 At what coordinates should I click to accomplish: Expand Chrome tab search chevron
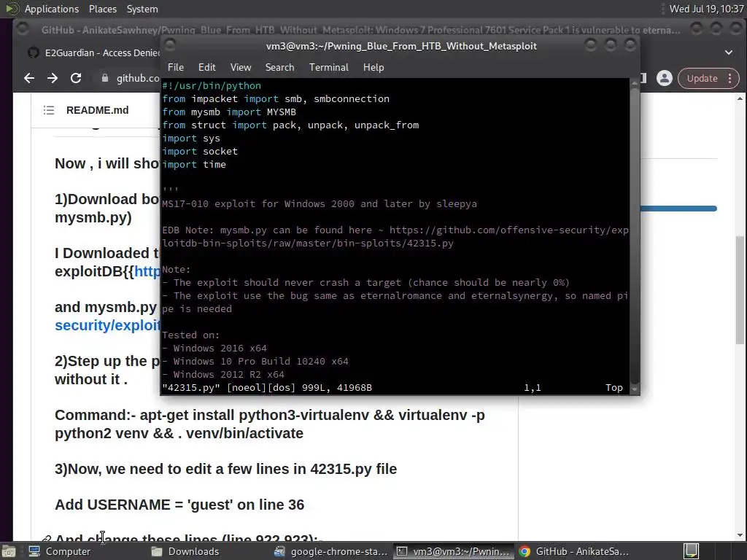click(x=729, y=52)
